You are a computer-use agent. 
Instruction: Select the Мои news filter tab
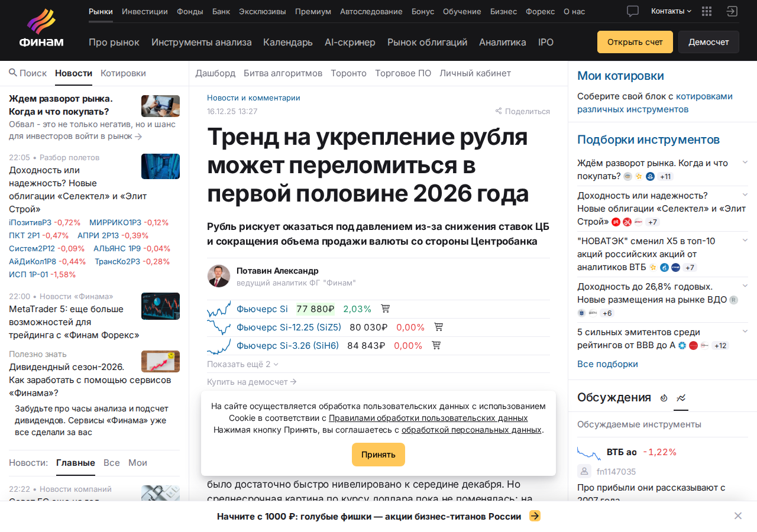(x=138, y=463)
